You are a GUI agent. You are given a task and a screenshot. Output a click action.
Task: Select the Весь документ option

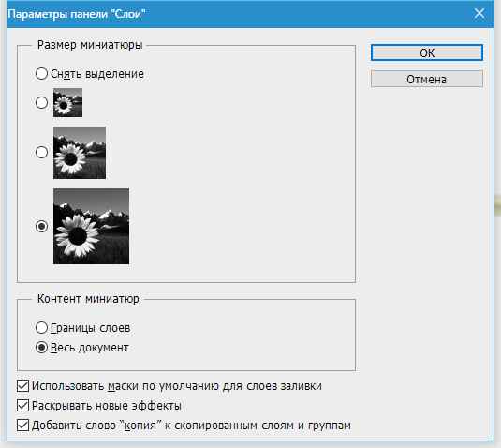click(41, 348)
